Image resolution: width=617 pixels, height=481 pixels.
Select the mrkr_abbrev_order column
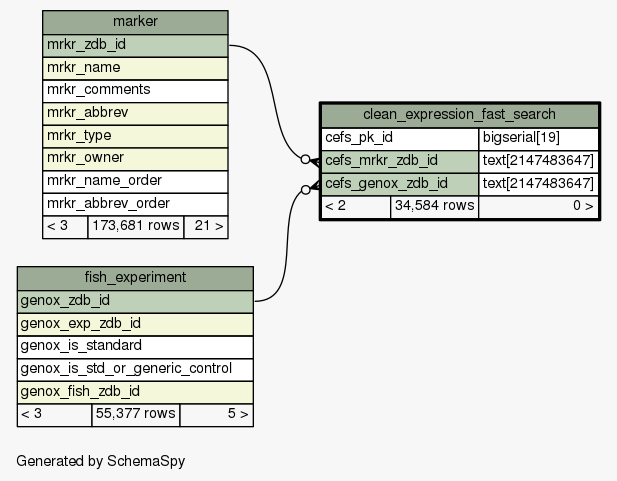coord(135,203)
